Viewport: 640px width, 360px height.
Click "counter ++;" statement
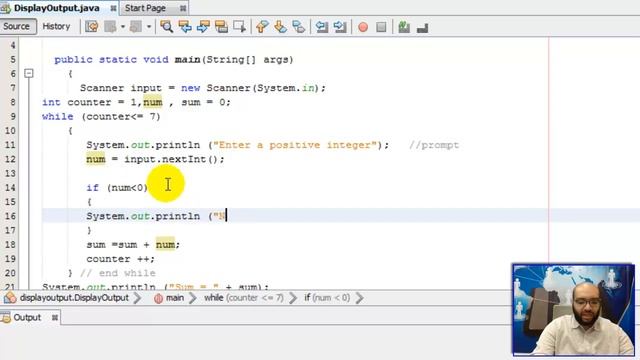120,259
